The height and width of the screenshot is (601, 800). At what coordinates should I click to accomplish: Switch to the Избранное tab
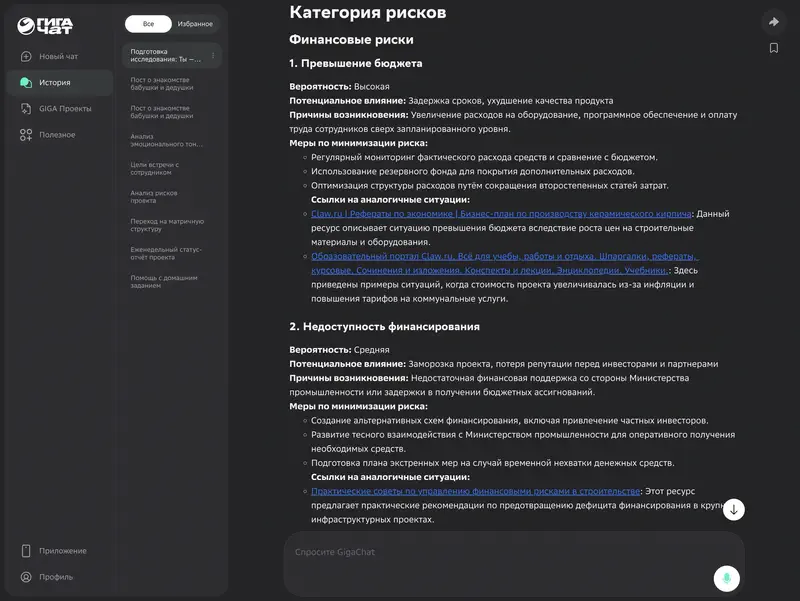[195, 22]
